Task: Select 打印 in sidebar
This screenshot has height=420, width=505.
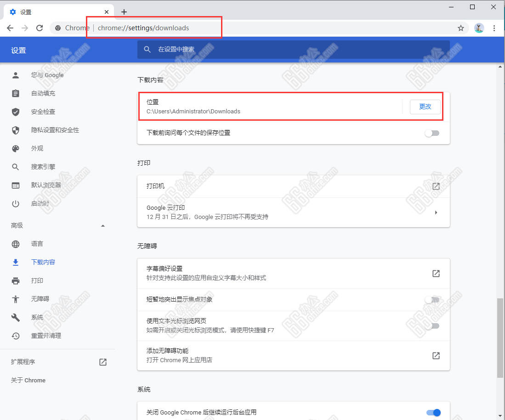Action: [x=37, y=280]
